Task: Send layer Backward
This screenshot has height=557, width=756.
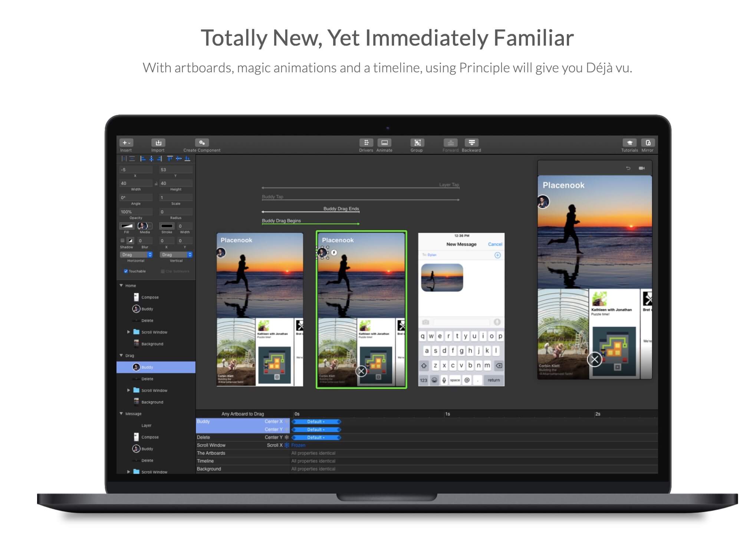Action: click(471, 143)
